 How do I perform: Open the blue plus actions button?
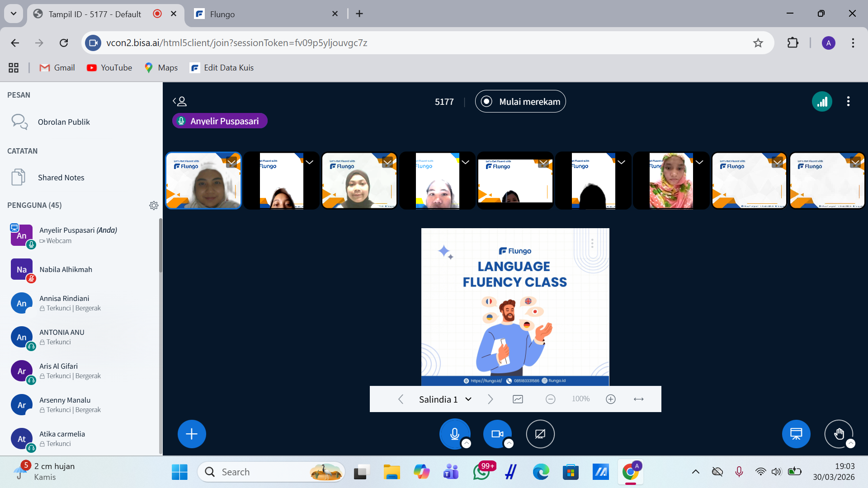[x=192, y=434]
